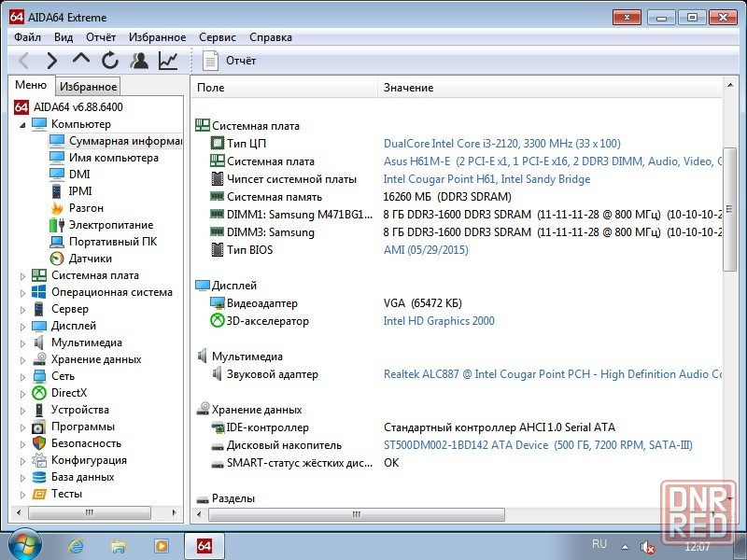The image size is (747, 560).
Task: Click the Тесты benchmark icon
Action: tap(39, 494)
